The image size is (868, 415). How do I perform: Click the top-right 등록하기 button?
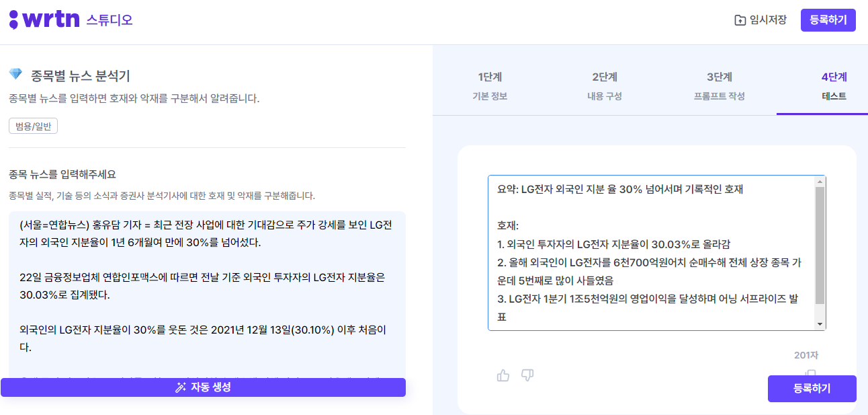(x=828, y=20)
